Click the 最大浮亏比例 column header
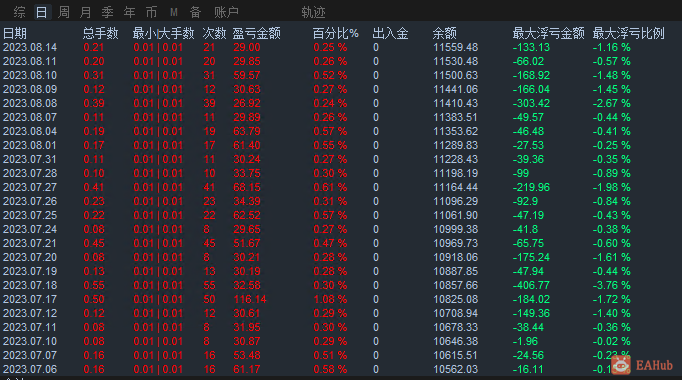Screen dimensions: 682x380 click(629, 33)
